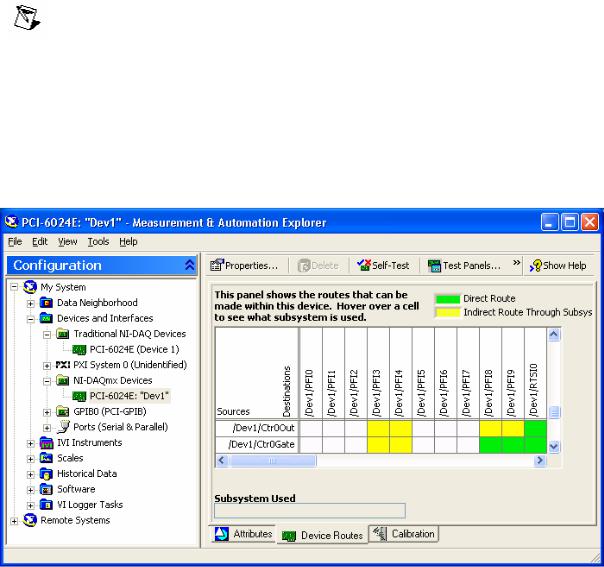This screenshot has width=604, height=567.
Task: Select the /Dev1/Ctr0Out source row label
Action: [263, 428]
